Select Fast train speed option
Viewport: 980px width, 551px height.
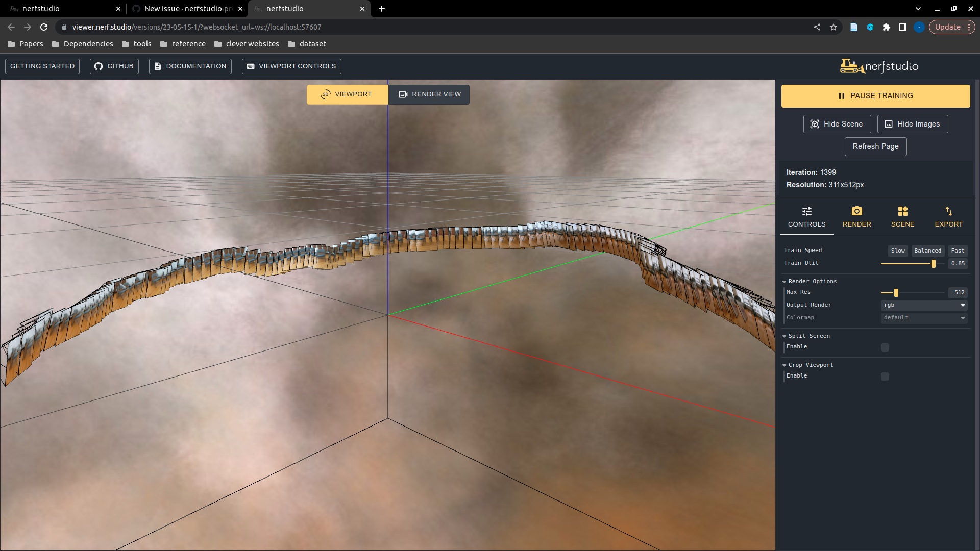[x=958, y=251]
